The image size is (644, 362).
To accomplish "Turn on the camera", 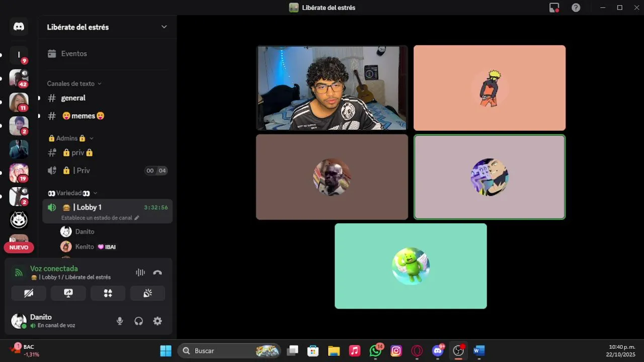I will (29, 293).
